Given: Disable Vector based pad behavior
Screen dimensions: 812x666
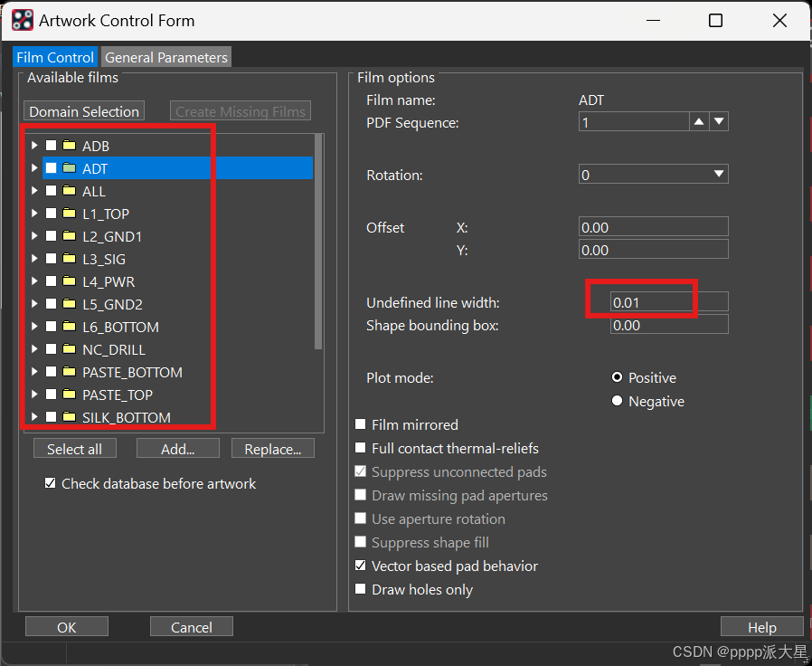Looking at the screenshot, I should pos(361,566).
